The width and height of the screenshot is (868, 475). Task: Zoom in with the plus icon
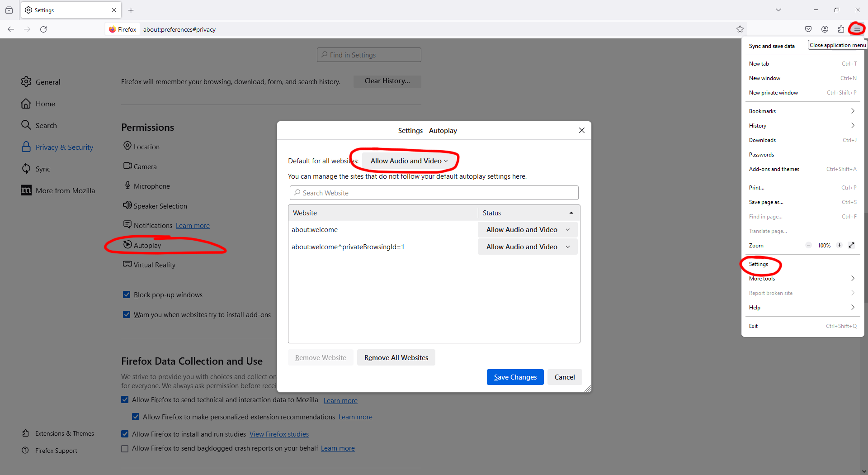click(x=839, y=245)
